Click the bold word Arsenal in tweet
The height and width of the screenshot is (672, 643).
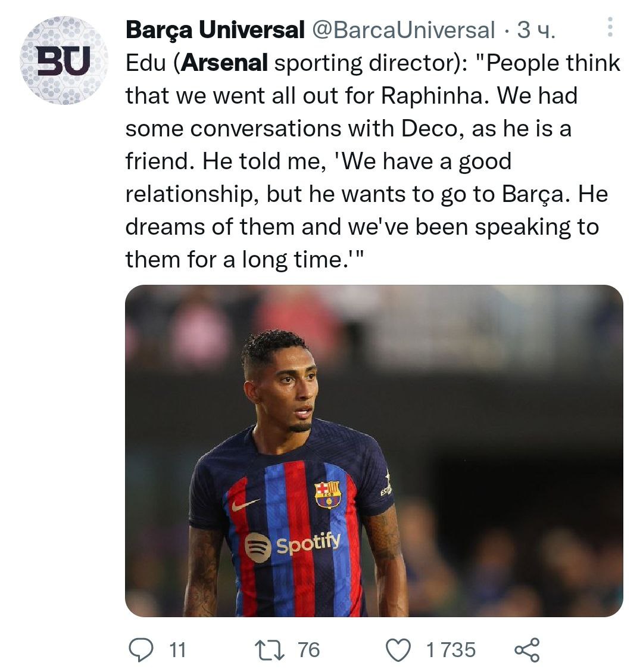coord(224,63)
